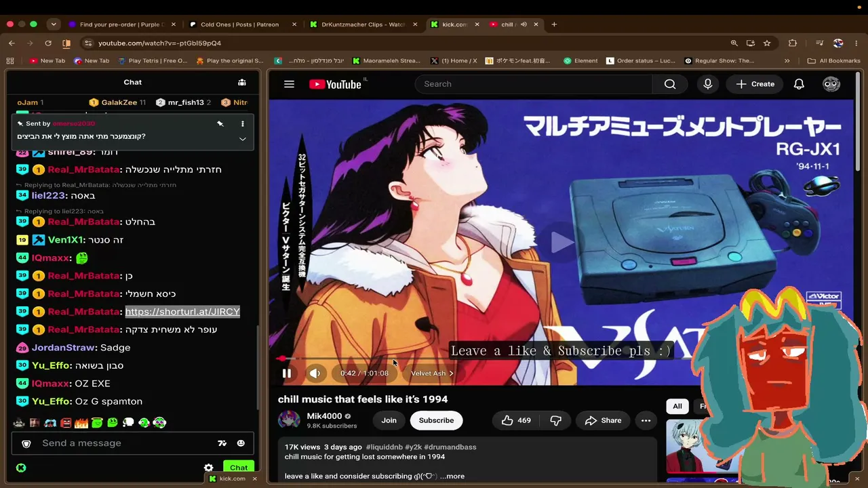Click the Kick logo below chat input
The width and height of the screenshot is (868, 488).
(21, 468)
